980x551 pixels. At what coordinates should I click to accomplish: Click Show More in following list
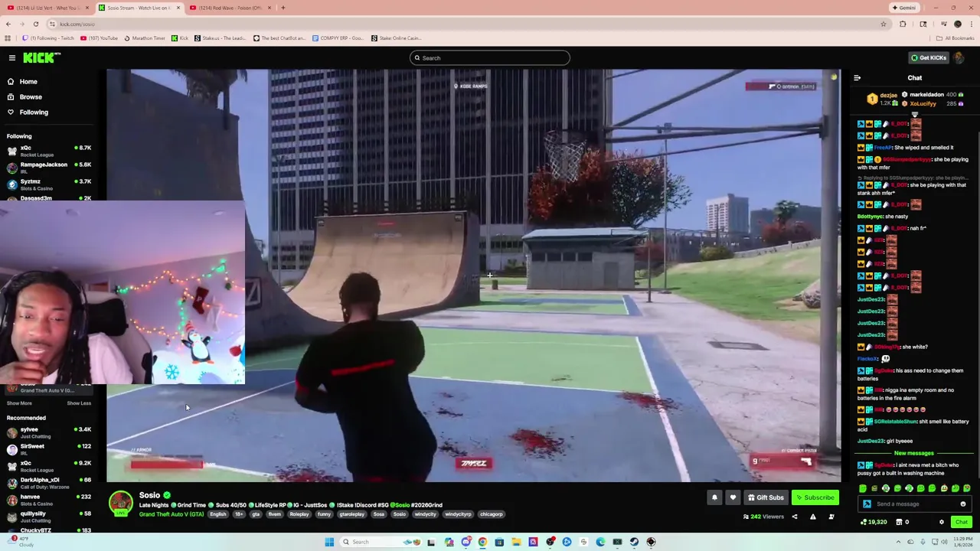[x=19, y=403]
